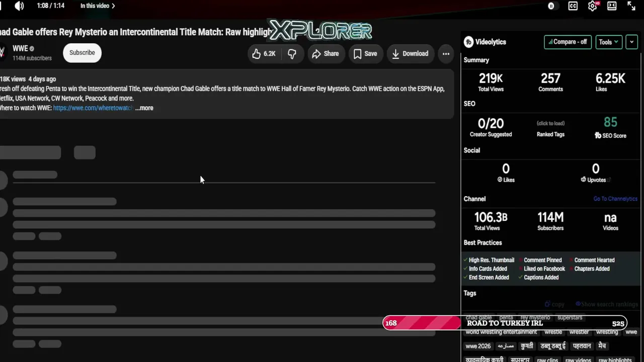
Task: Click the Facebook icon next to Likes
Action: point(500,180)
